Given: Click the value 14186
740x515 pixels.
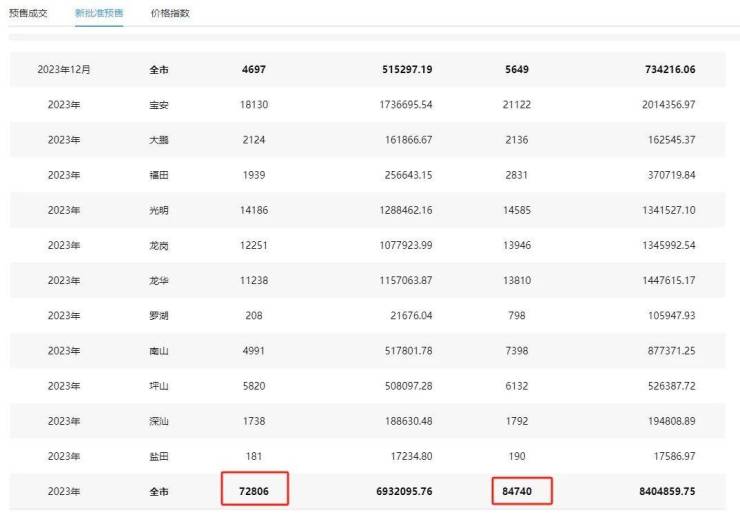Looking at the screenshot, I should tap(254, 210).
